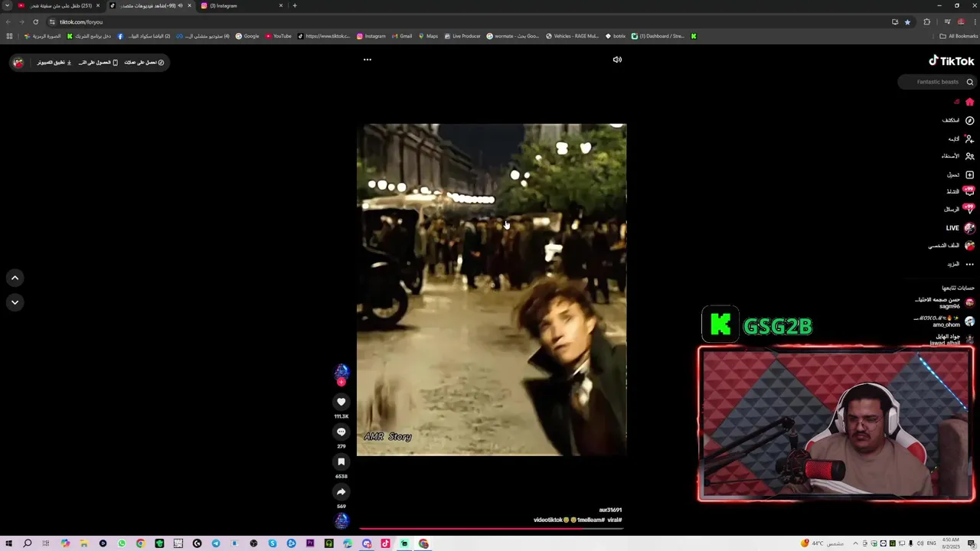
Task: Open Windows taskbar search
Action: [27, 543]
